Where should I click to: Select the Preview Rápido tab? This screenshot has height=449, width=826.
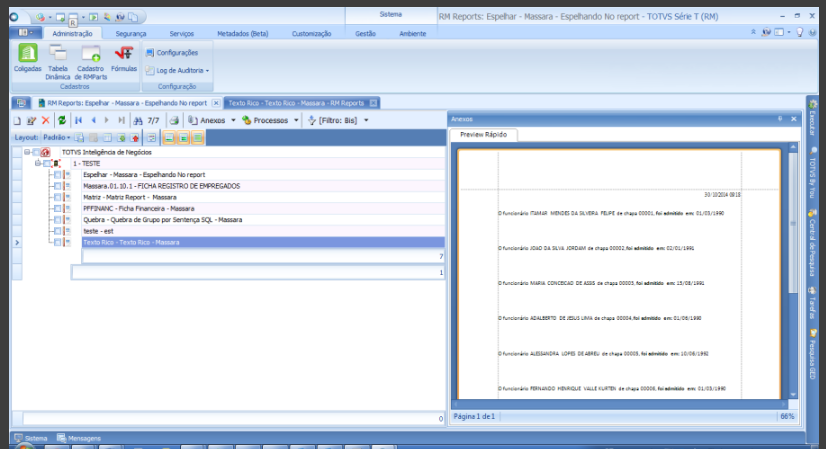point(484,135)
